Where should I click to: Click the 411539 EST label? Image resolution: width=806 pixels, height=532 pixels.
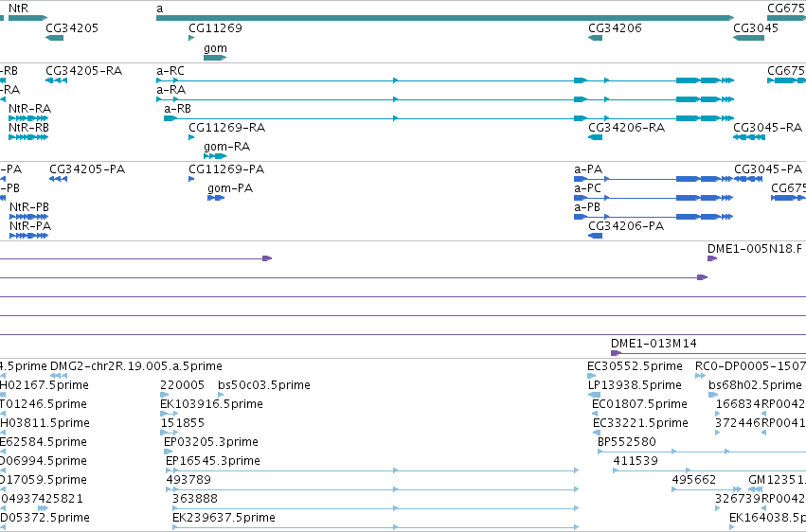[636, 461]
